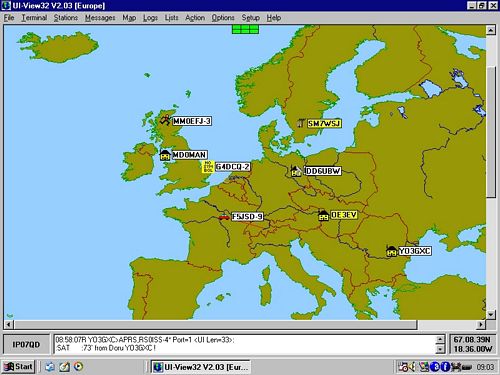Open the Setup menu

pos(251,18)
